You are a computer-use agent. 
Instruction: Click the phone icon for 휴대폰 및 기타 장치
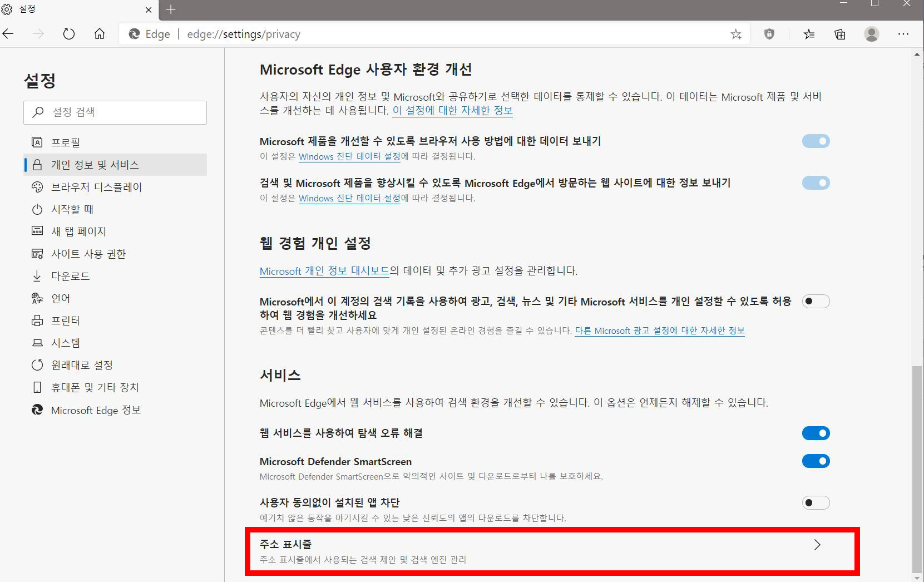point(37,387)
